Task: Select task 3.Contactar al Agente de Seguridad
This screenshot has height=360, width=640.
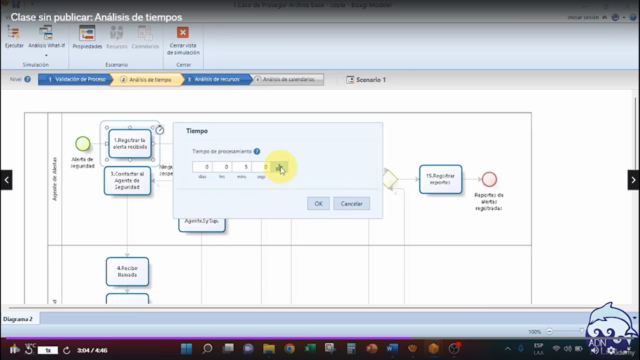Action: [x=127, y=180]
